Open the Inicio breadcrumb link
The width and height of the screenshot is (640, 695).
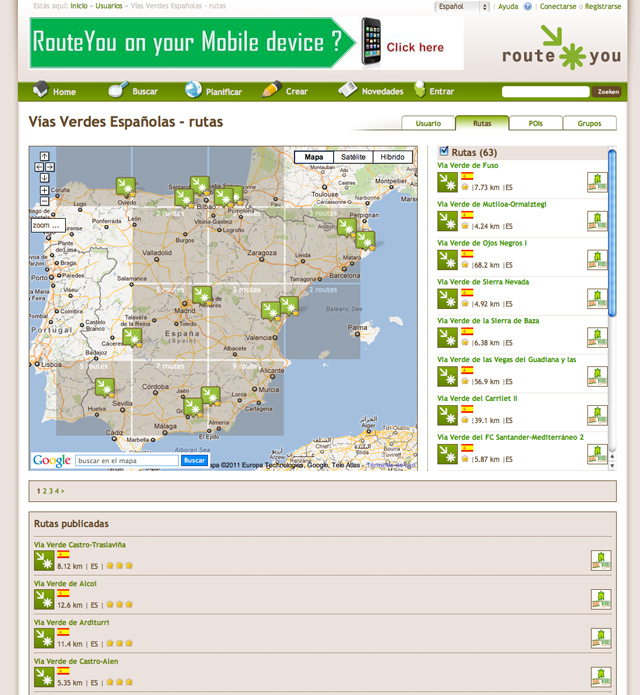coord(79,6)
